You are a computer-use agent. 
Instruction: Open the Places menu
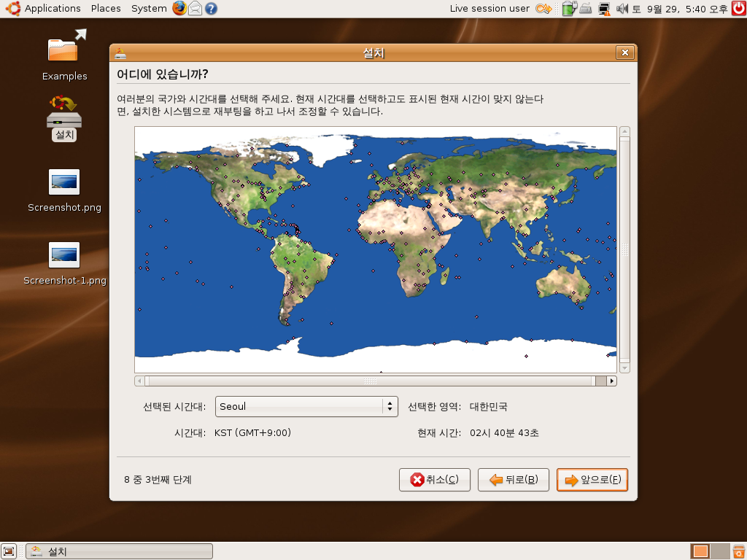106,9
